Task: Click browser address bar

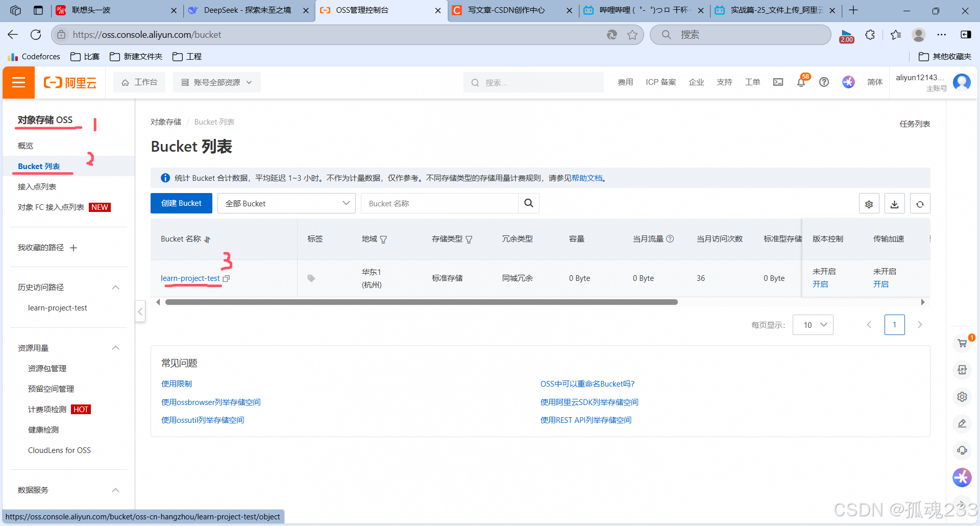Action: 327,35
